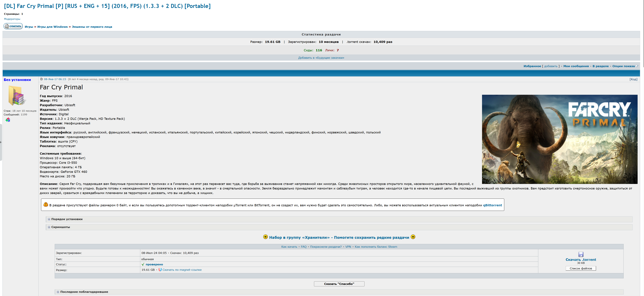Image resolution: width=644 pixels, height=296 pixels.
Task: Click registration date 08-Июл-24 04:05
Action: pyautogui.click(x=154, y=253)
